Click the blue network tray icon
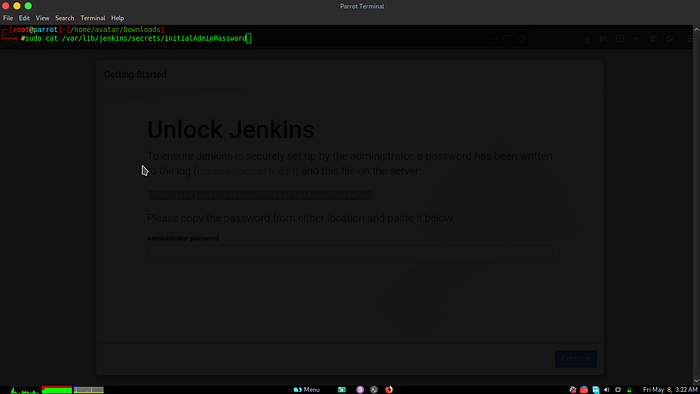Screen dimensions: 700x394 coord(596,390)
